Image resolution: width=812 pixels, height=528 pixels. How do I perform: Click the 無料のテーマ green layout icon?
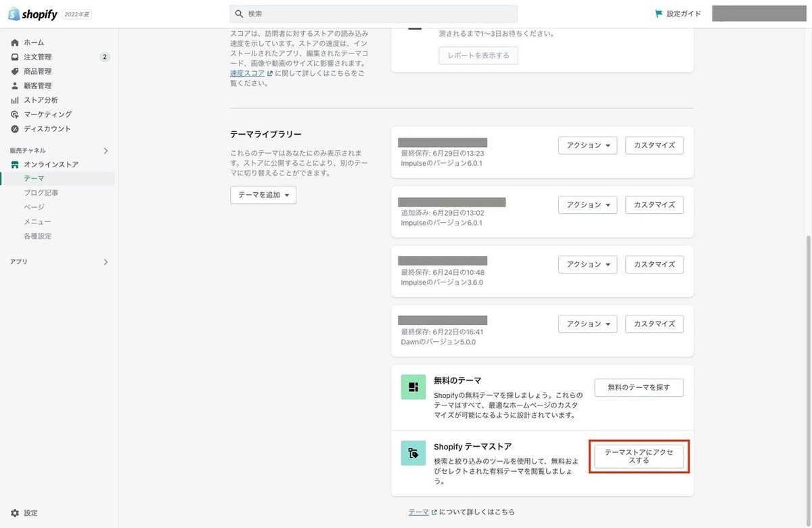click(413, 387)
